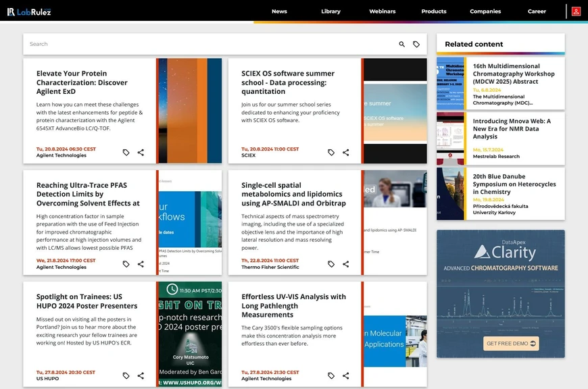Open the share icon on the PFAS Detection article
The image size is (588, 389).
141,264
